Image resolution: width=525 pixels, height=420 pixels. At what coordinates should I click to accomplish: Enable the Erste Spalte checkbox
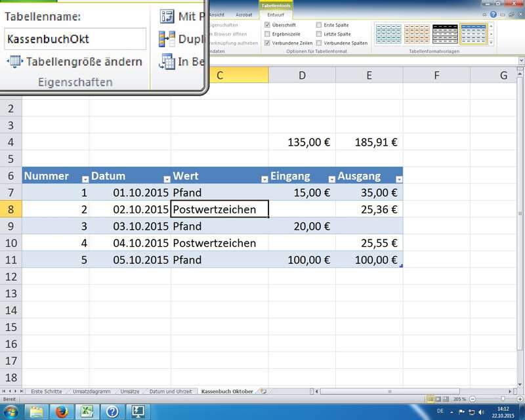(319, 25)
